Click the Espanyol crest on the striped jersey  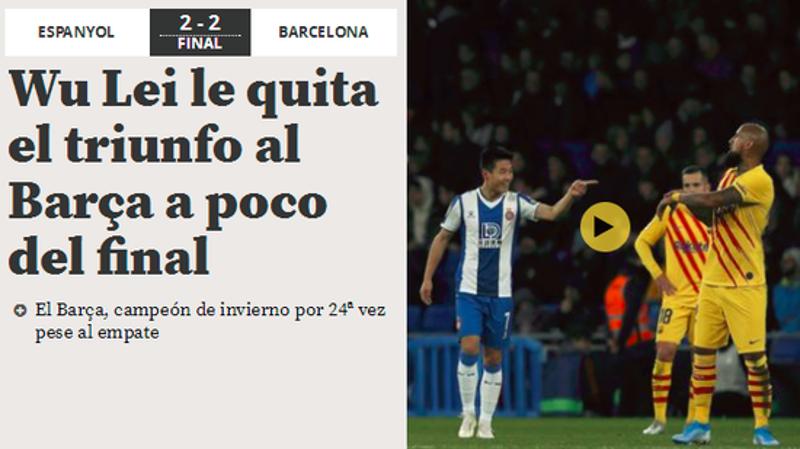click(510, 215)
